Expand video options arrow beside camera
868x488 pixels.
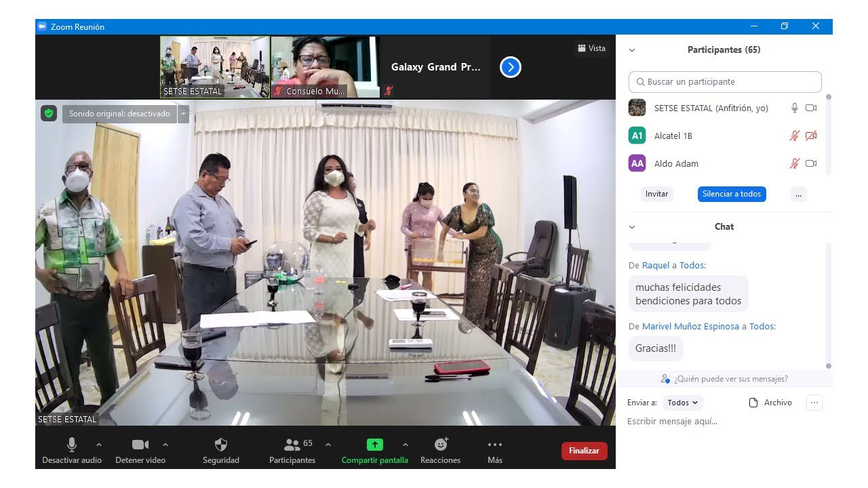click(x=165, y=445)
